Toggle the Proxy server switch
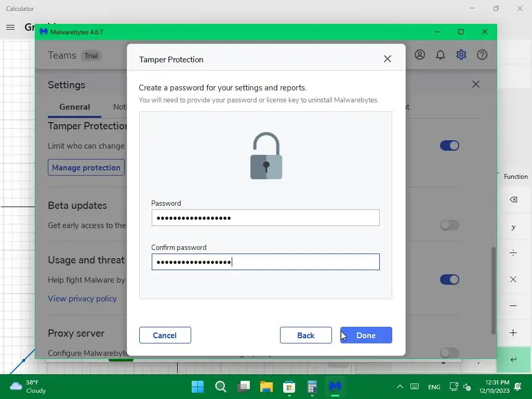 [449, 353]
